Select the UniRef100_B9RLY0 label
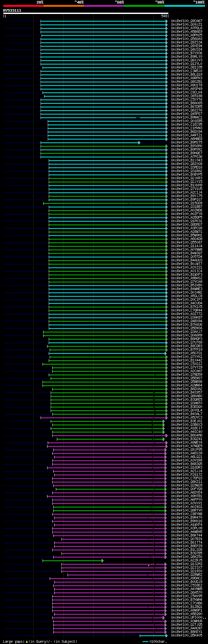The width and height of the screenshot is (208, 644). pos(187,57)
